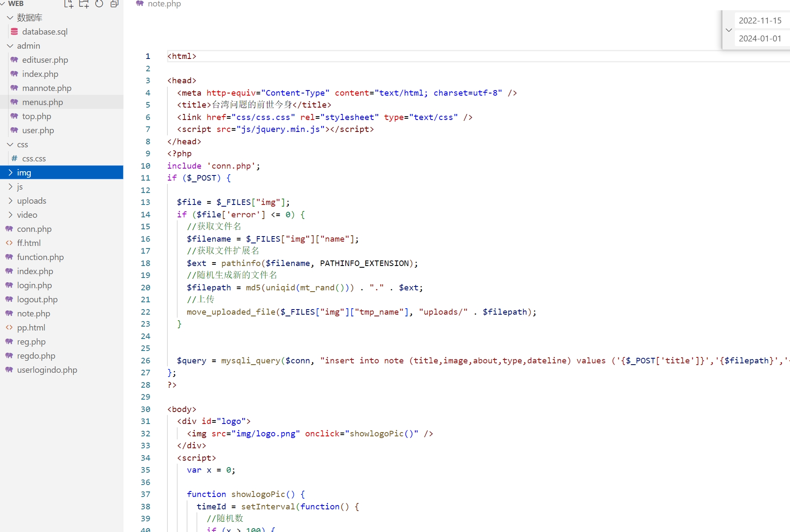Click the 'if ($_POST) {' line
790x532 pixels.
tap(199, 178)
